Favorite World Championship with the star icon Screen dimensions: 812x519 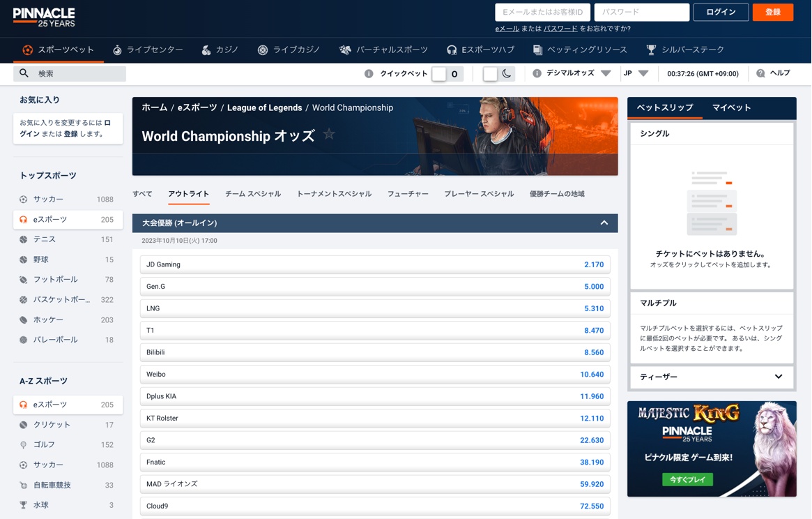click(x=329, y=135)
